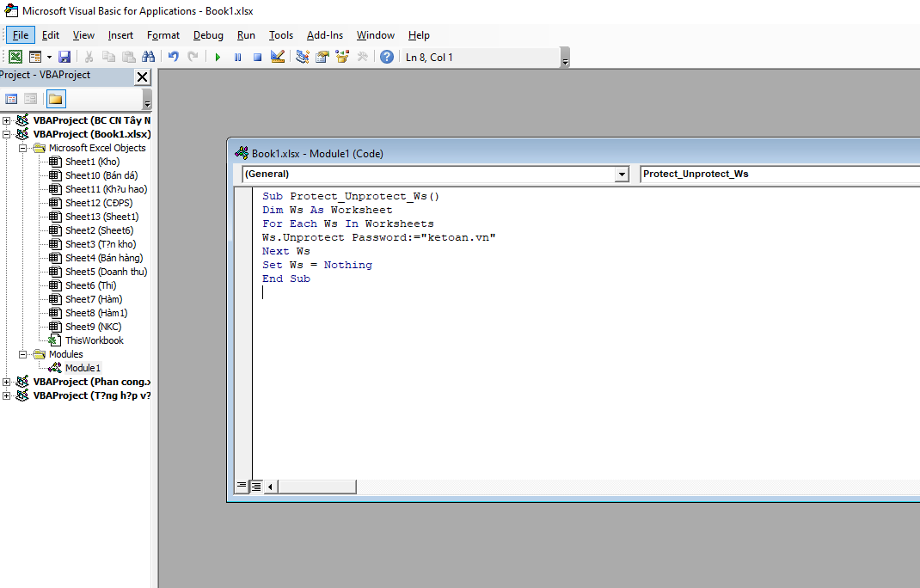920x588 pixels.
Task: Expand VBAProject (Phan cong) node
Action: click(x=7, y=382)
